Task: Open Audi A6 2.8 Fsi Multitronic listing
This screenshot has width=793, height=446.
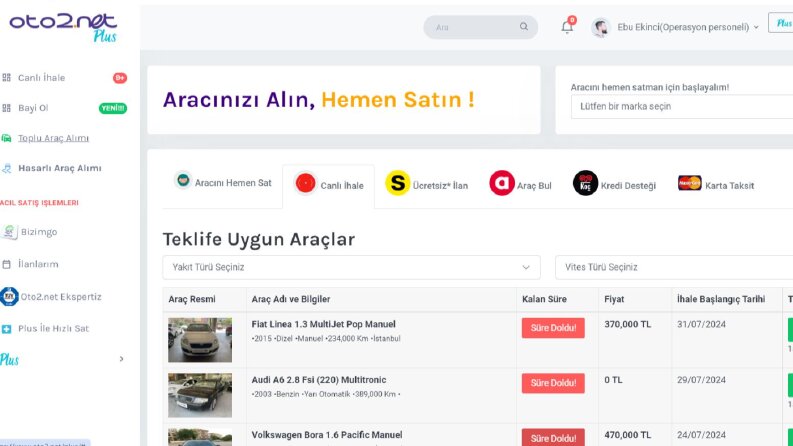Action: tap(319, 380)
